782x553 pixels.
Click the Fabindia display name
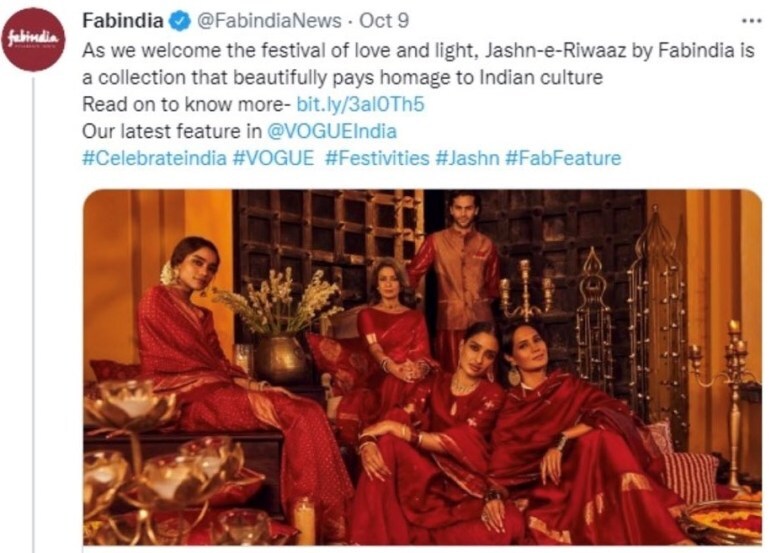[x=123, y=21]
